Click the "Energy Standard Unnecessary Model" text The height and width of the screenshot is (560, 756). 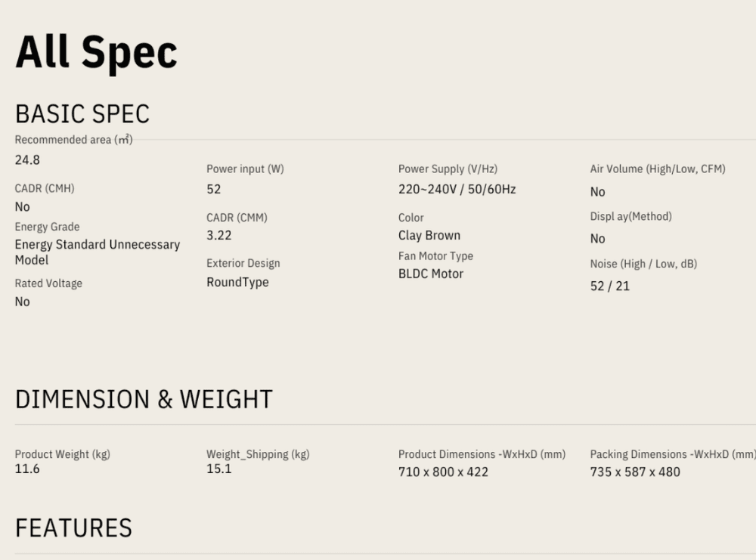97,252
